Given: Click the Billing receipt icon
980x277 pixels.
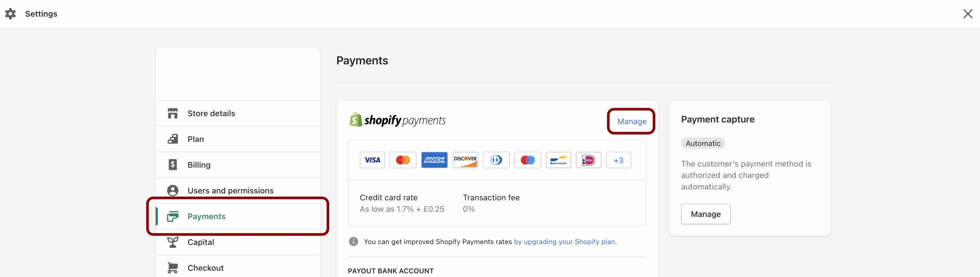Looking at the screenshot, I should (173, 165).
